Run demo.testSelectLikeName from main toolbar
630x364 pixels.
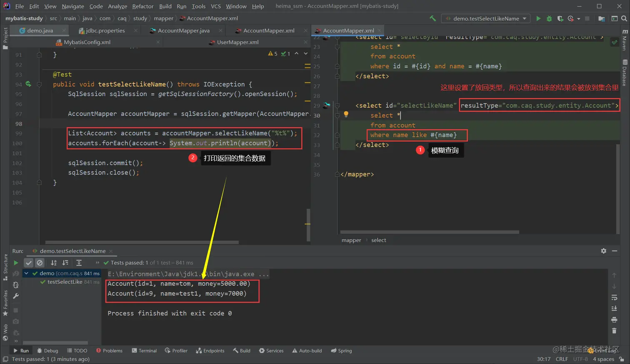(538, 18)
